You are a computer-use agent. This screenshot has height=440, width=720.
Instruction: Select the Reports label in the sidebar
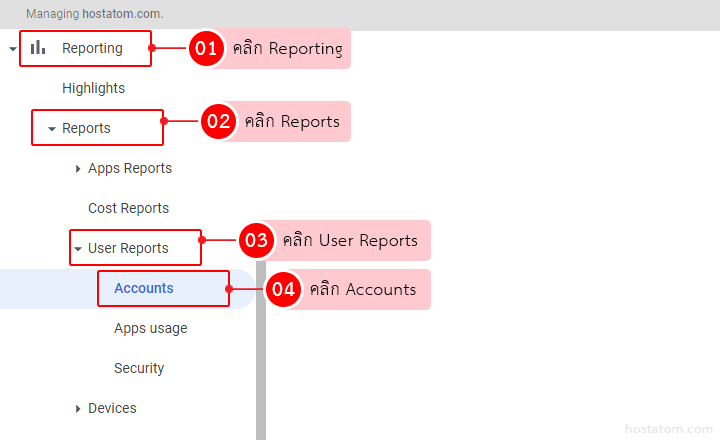[x=86, y=128]
